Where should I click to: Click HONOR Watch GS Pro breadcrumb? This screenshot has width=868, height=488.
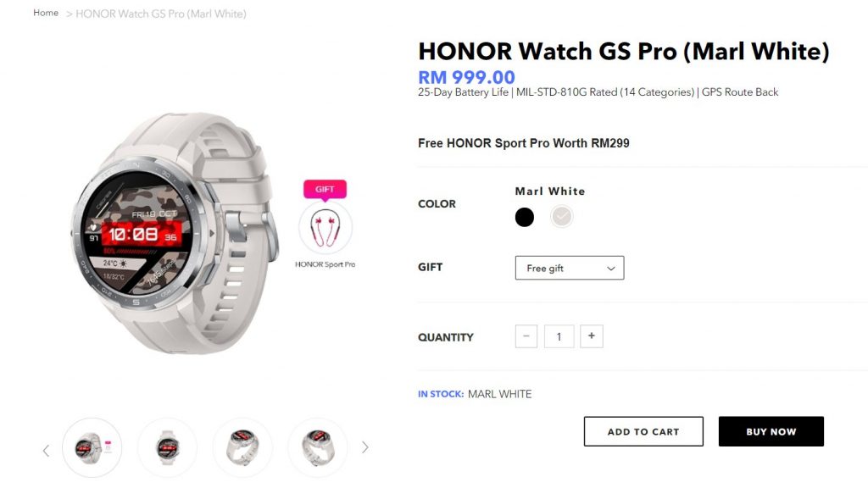tap(160, 14)
